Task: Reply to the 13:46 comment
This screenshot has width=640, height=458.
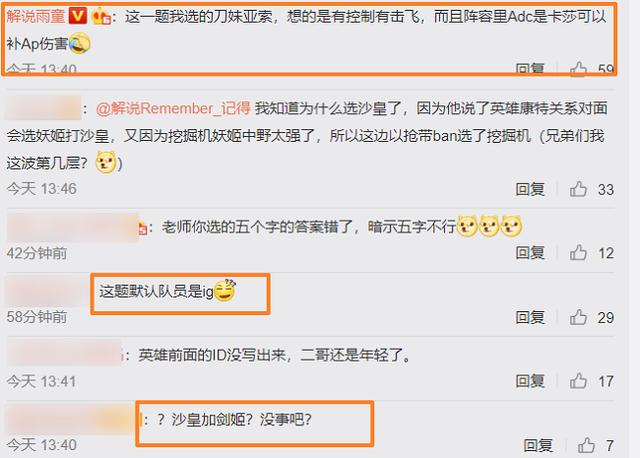Action: point(530,189)
